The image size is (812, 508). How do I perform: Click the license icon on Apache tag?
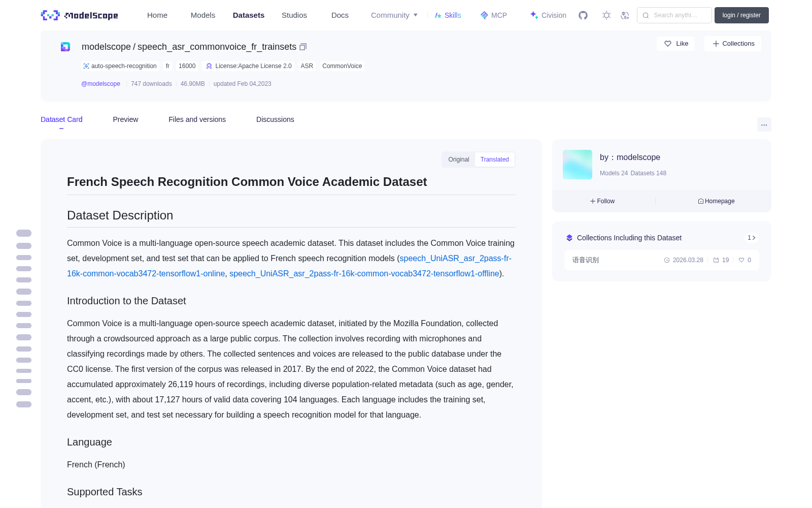tap(209, 66)
